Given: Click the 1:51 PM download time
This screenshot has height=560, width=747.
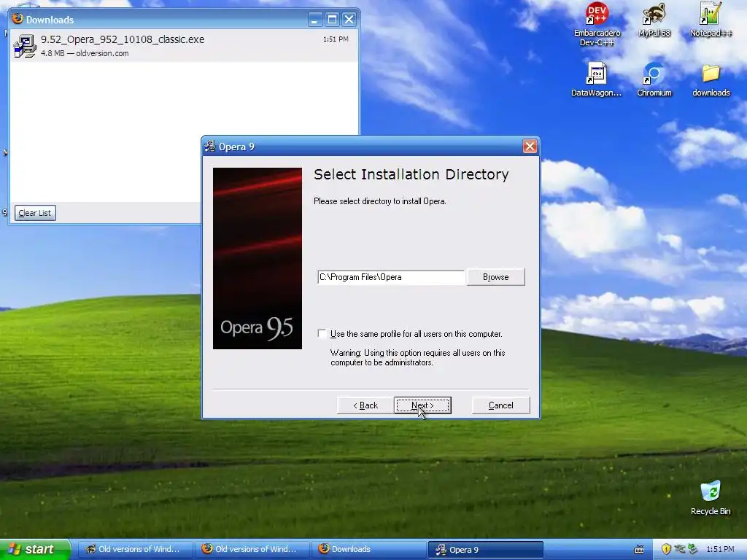Looking at the screenshot, I should tap(336, 39).
